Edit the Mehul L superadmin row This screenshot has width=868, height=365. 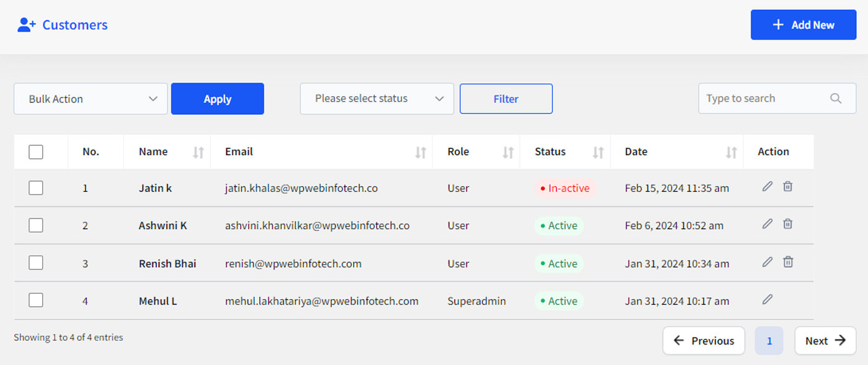tap(767, 300)
